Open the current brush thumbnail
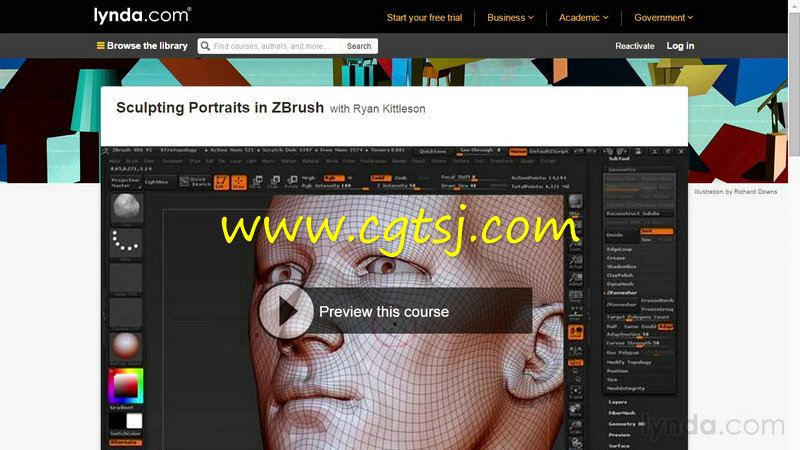 click(x=126, y=208)
